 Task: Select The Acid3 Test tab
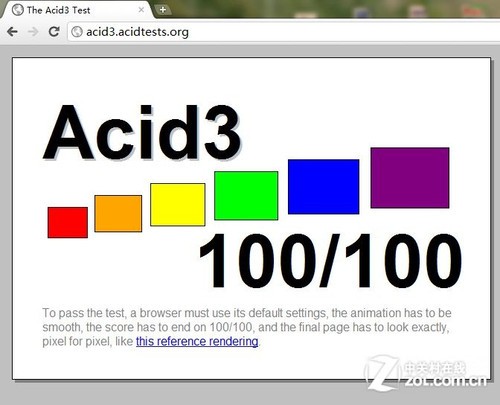[x=77, y=10]
